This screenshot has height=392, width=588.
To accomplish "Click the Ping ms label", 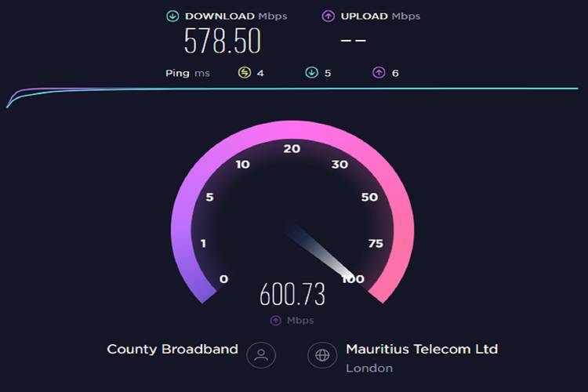I will click(187, 73).
